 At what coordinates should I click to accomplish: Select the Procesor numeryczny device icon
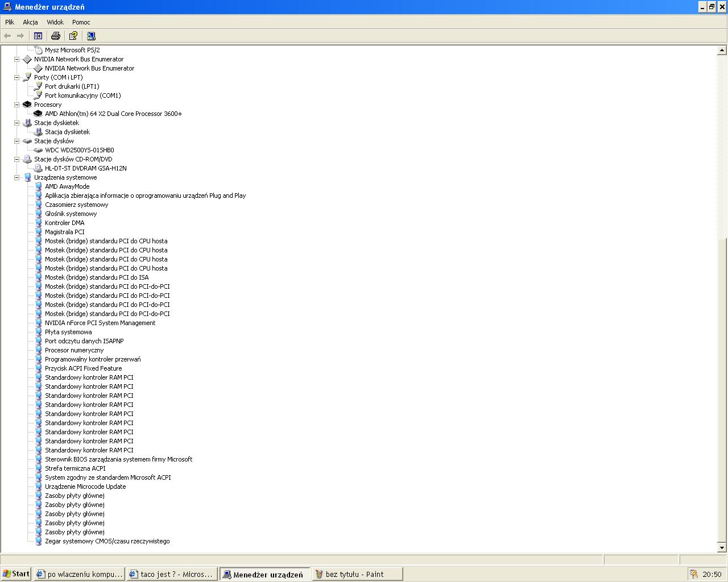pos(38,350)
